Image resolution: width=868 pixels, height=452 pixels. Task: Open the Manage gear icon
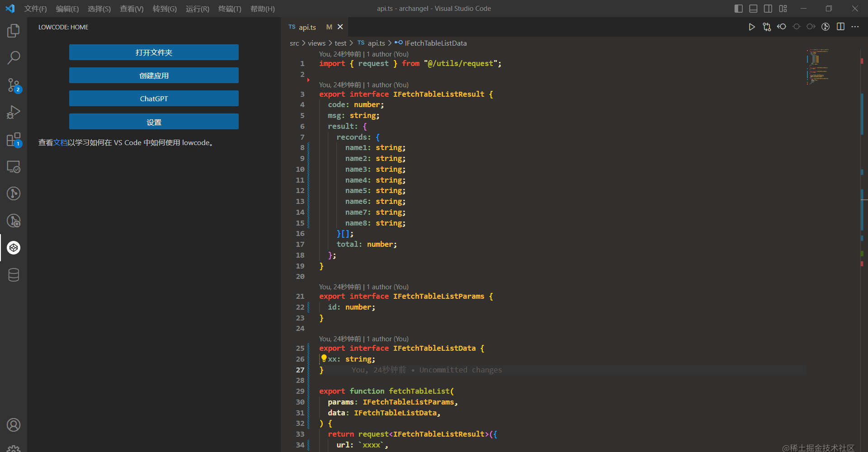point(14,448)
